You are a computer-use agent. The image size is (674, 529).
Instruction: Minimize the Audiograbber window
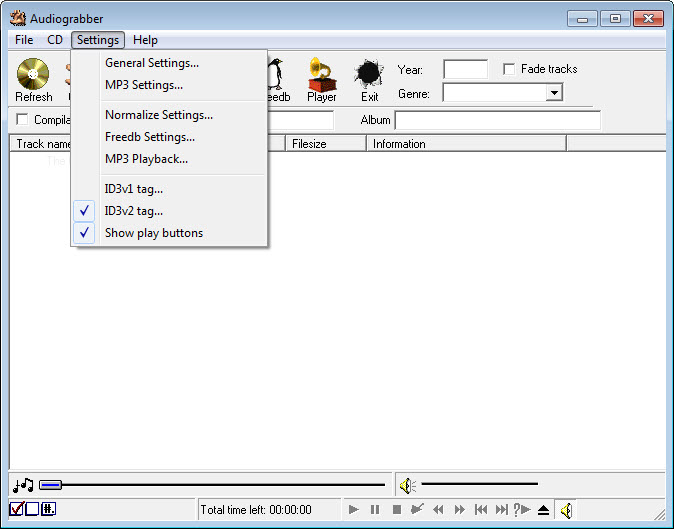click(x=582, y=19)
